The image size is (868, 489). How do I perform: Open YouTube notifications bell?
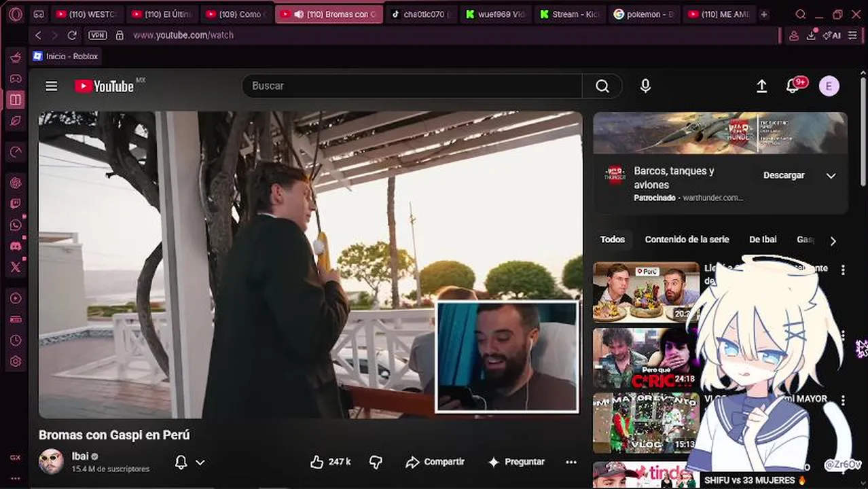point(793,86)
